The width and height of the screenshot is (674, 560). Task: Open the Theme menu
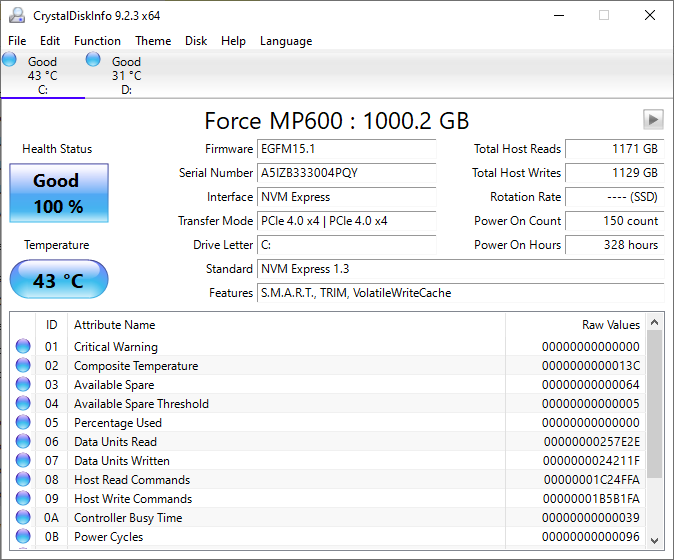click(153, 41)
